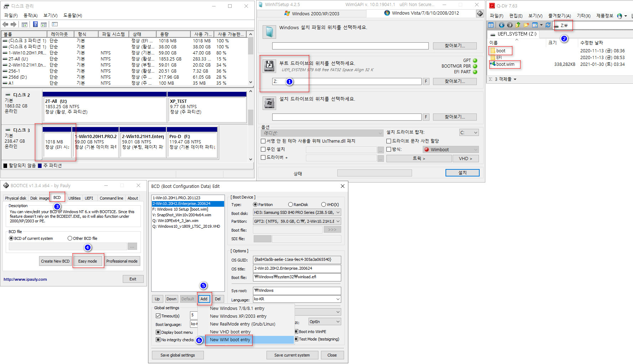Screen dimensions: 633x364
Task: Go up one folder in Q-Dir
Action: click(518, 25)
